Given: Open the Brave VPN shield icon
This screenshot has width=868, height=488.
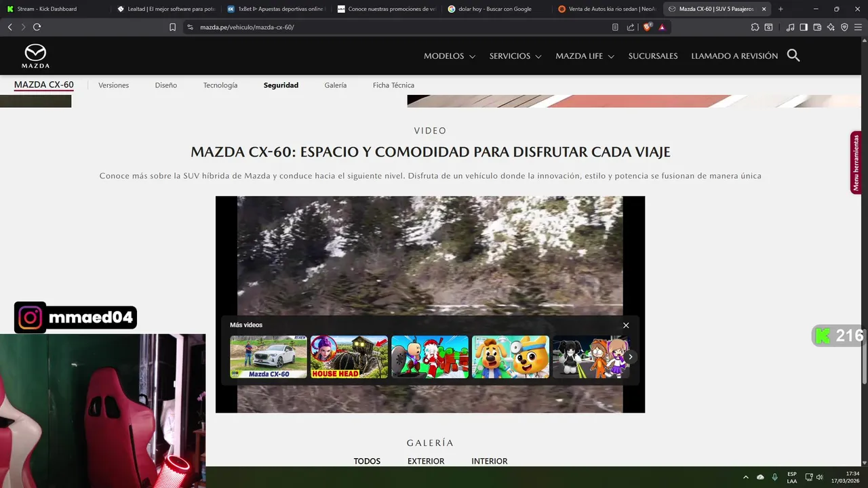Looking at the screenshot, I should pyautogui.click(x=844, y=27).
